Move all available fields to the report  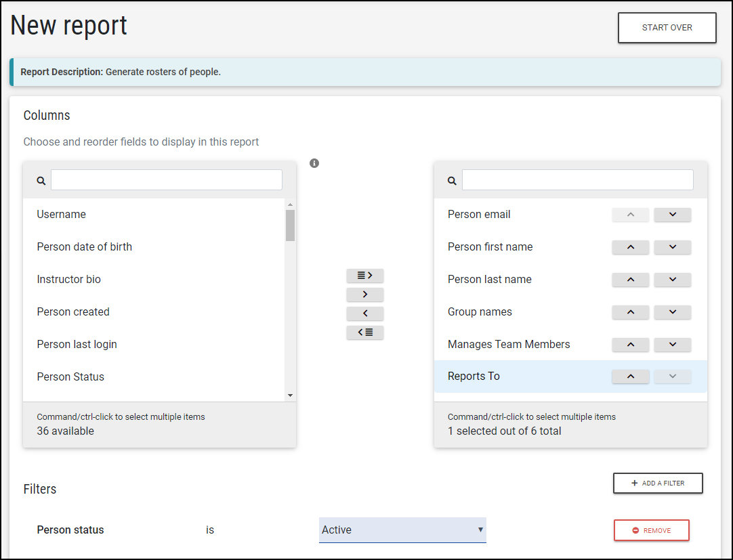tap(365, 276)
